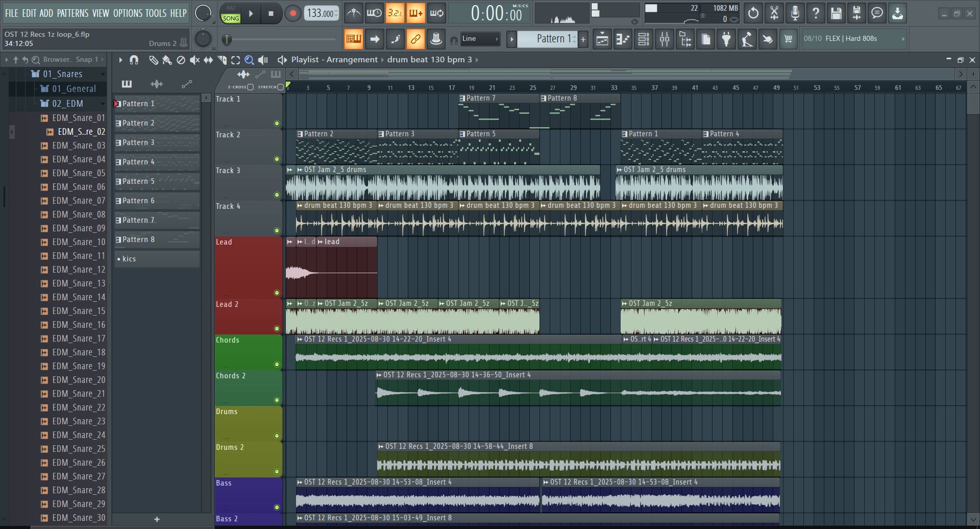This screenshot has width=980, height=529.
Task: Enable the STRETCH checkbox
Action: click(280, 87)
